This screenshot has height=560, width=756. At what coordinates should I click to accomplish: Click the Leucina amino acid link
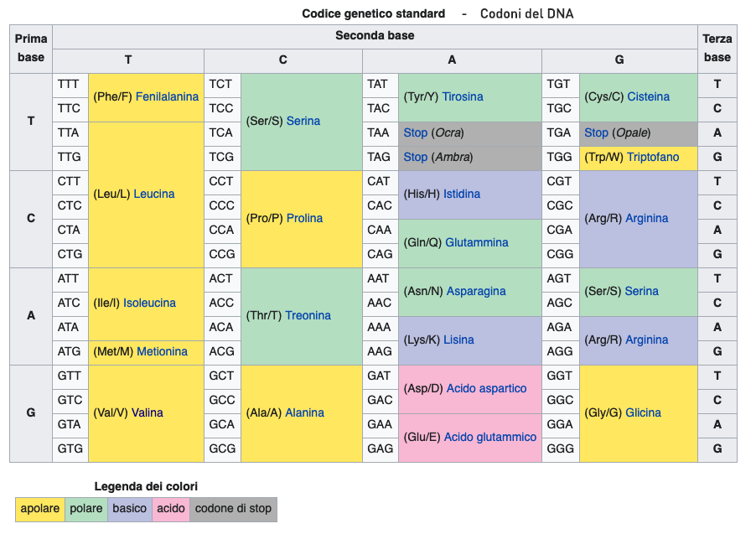[x=154, y=194]
